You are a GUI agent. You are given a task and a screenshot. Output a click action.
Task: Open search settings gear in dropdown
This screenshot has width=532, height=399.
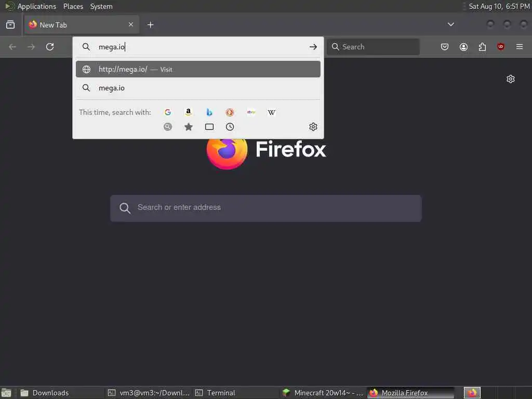pos(313,127)
